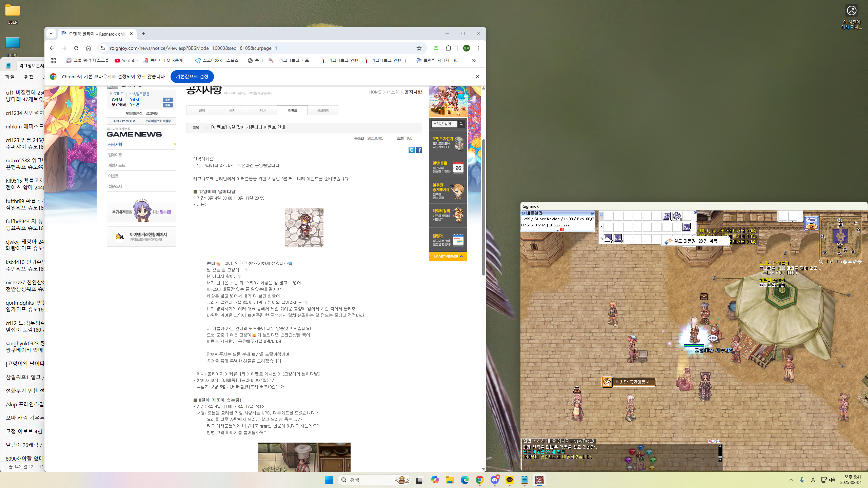Open 캘린더 sidebar banner
868x488 pixels.
pos(448,240)
